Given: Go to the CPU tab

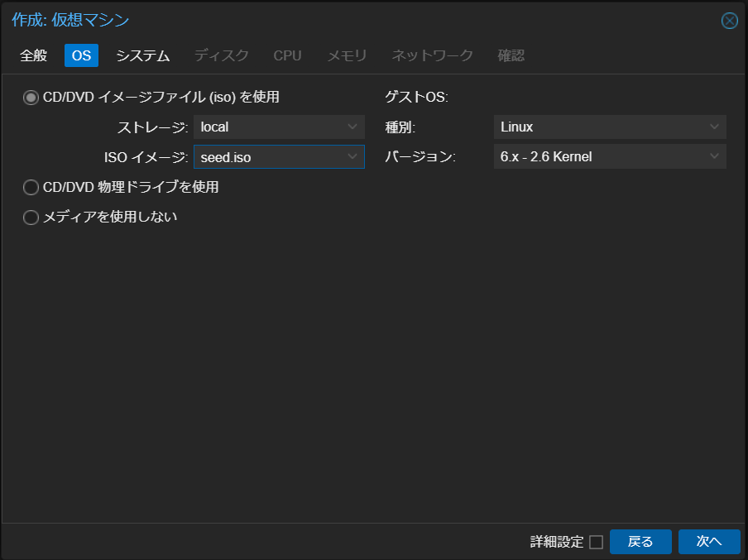Looking at the screenshot, I should [287, 55].
